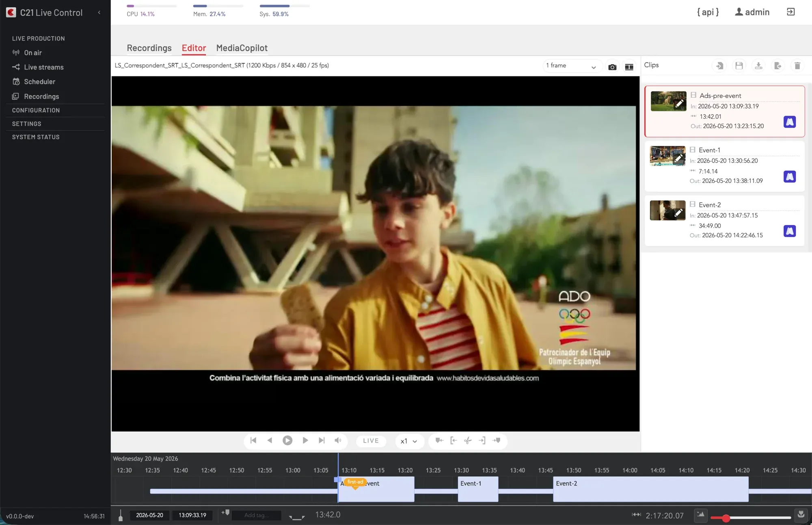
Task: Open MediaCopilot for Event-1 clip
Action: tap(789, 177)
